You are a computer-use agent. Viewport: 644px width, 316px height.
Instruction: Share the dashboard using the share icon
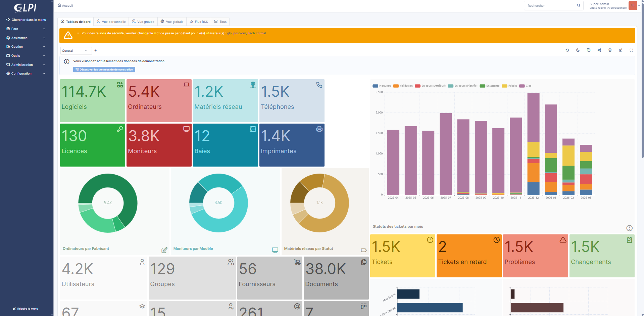tap(599, 50)
